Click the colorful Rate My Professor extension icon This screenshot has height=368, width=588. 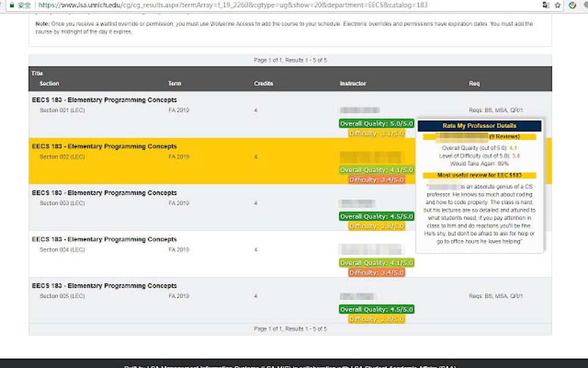pos(572,5)
